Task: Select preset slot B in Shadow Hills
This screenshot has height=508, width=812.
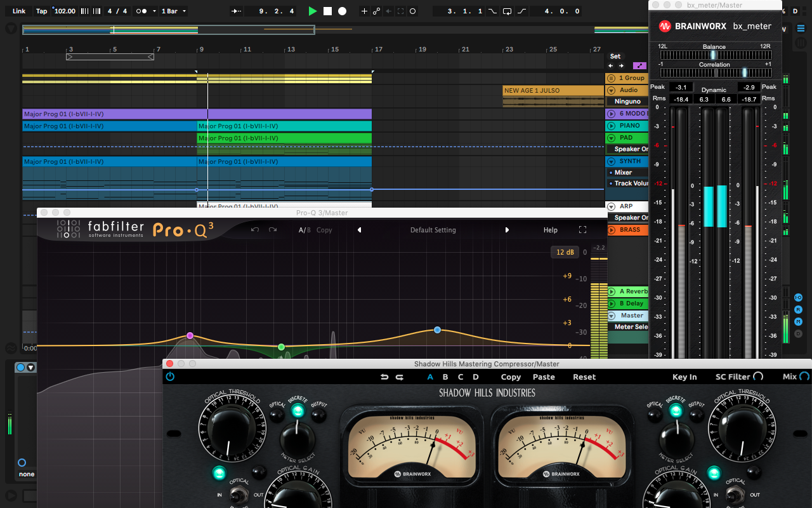Action: (445, 377)
